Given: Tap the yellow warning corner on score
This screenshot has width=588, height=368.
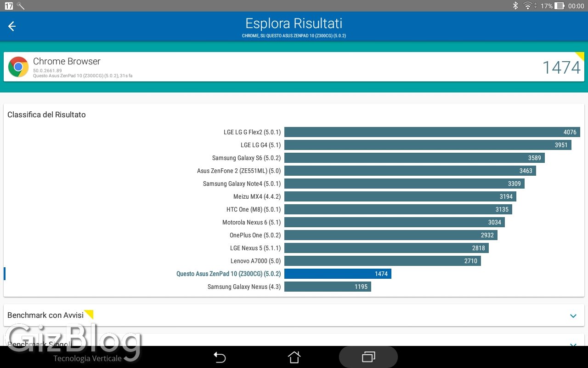Looking at the screenshot, I should (580, 56).
